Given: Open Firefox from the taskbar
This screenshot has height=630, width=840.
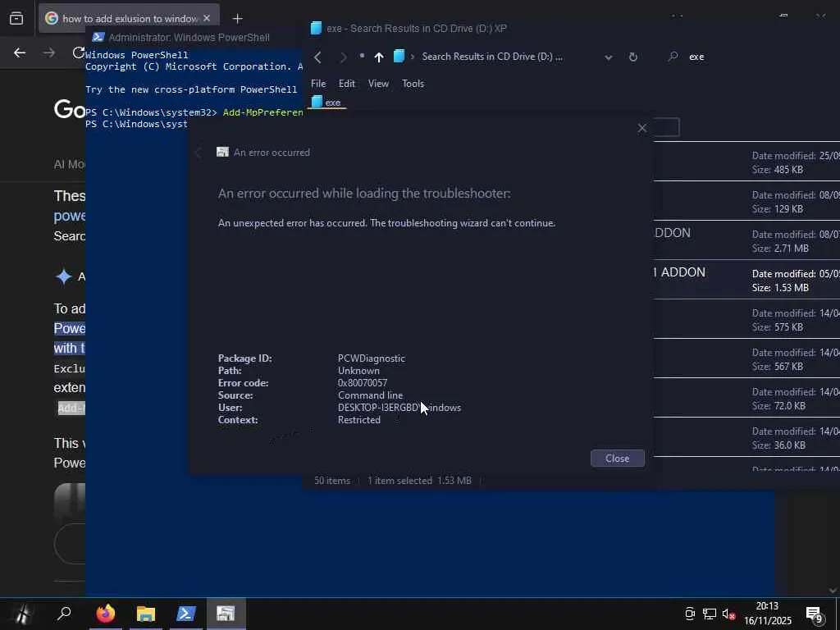Looking at the screenshot, I should pos(105,614).
